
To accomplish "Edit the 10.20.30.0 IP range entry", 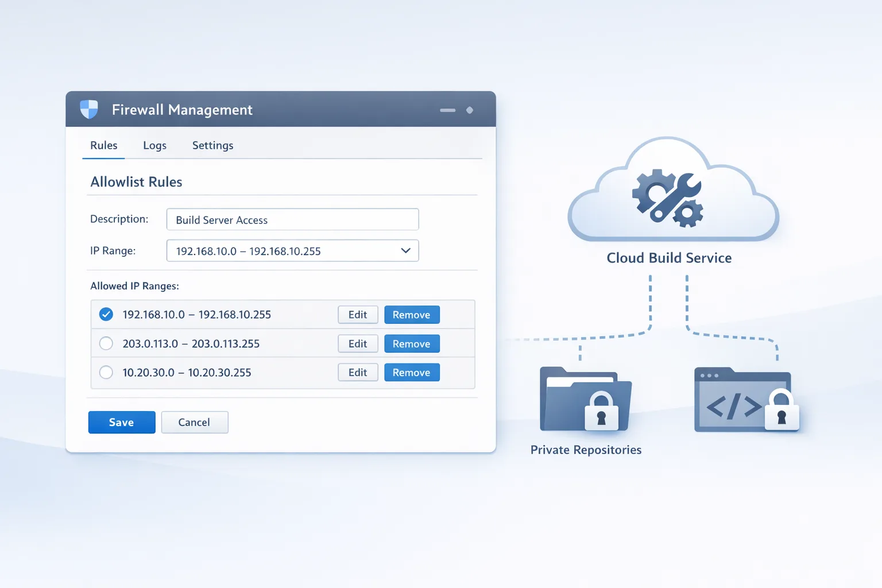I will 357,372.
